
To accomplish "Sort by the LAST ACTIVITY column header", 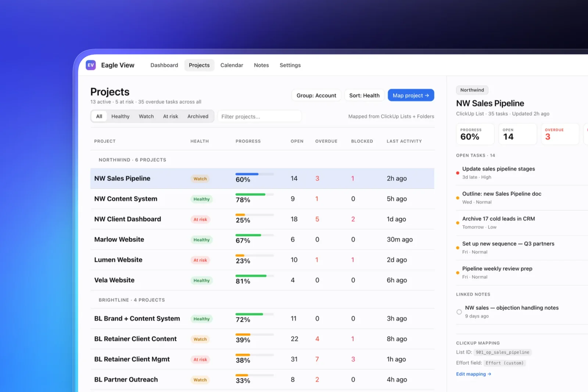I will (x=404, y=141).
